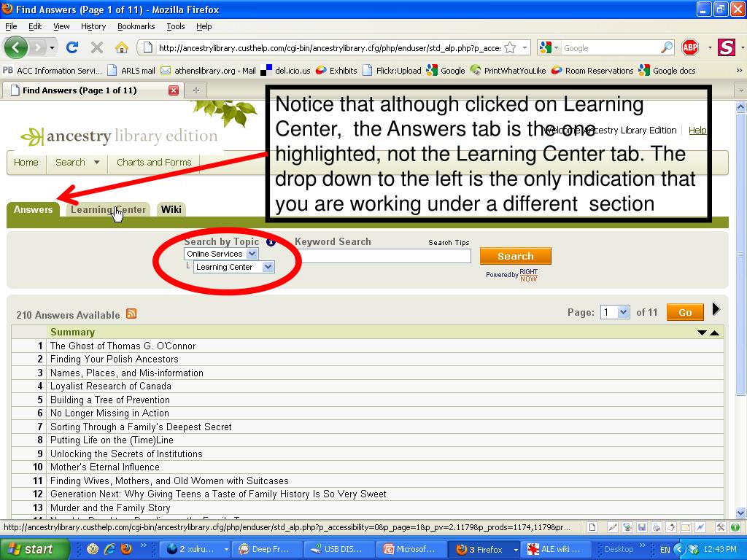Viewport: 747px width, 560px height.
Task: Open the back/forward history dropdown arrow
Action: pos(52,47)
